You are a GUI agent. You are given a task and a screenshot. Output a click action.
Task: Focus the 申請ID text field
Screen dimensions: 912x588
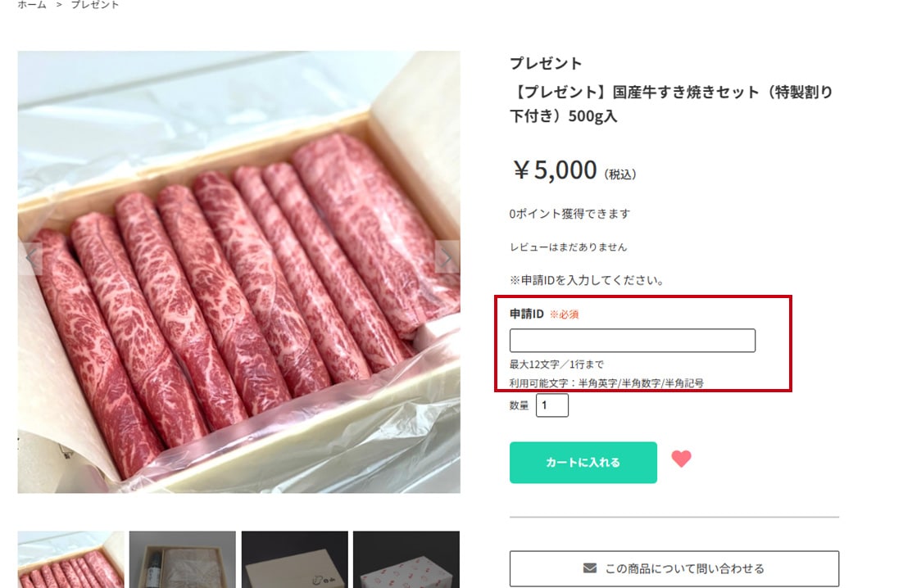[x=632, y=341]
